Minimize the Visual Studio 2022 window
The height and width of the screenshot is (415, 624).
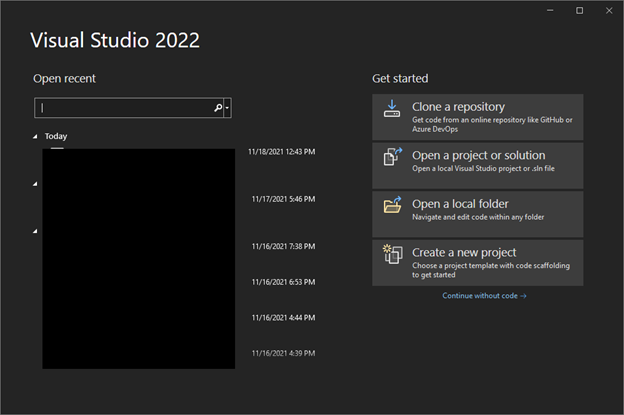point(550,11)
